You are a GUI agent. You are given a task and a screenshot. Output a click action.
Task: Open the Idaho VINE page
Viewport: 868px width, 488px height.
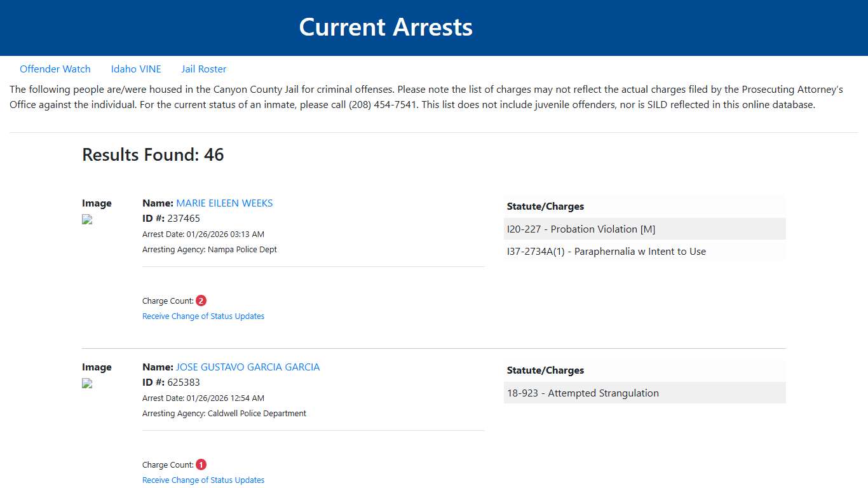136,69
